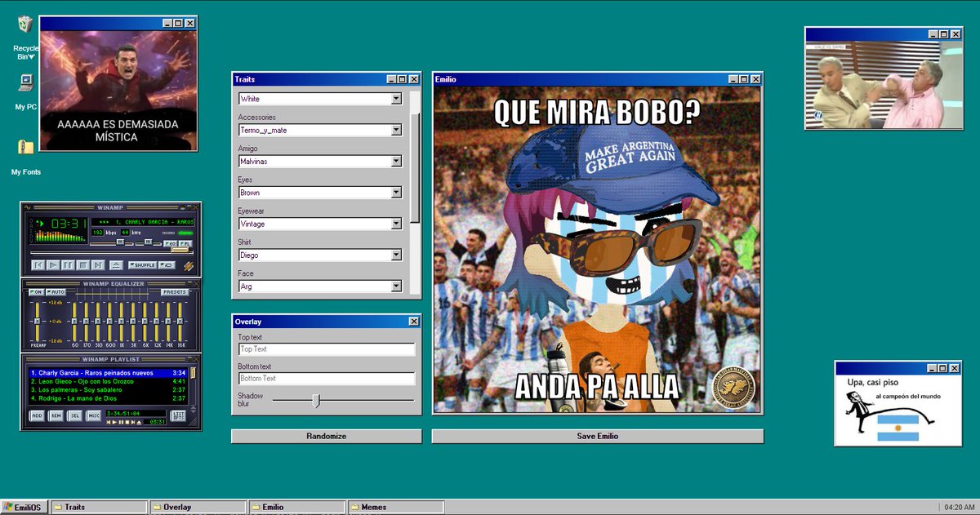Open the Eyewear dropdown showing Vintage
This screenshot has height=515, width=980.
(320, 224)
